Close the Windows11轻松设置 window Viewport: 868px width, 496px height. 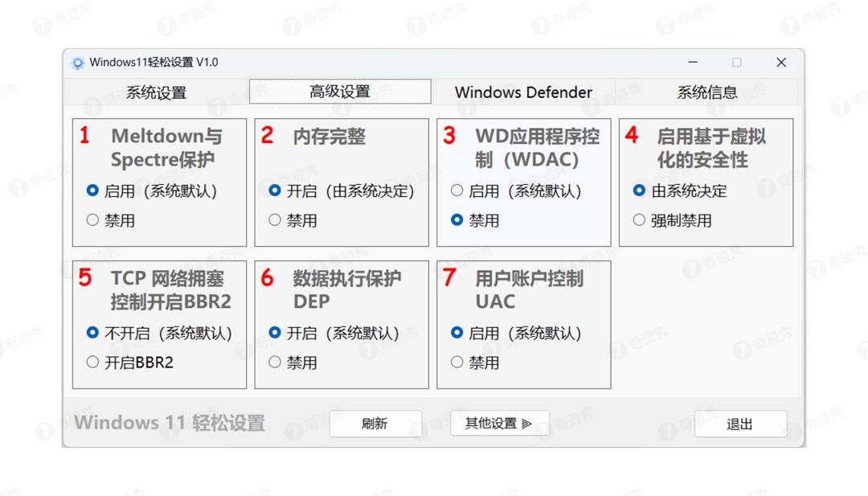coord(780,63)
